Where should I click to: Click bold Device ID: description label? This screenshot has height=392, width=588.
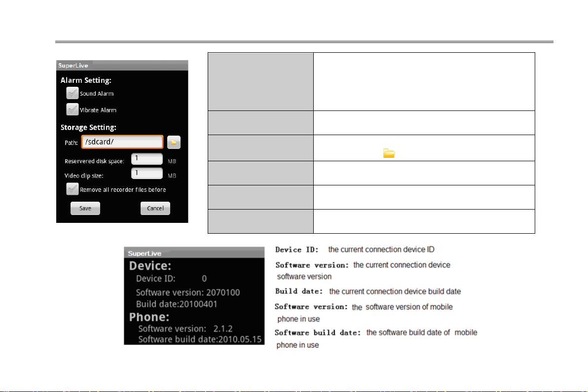(296, 249)
